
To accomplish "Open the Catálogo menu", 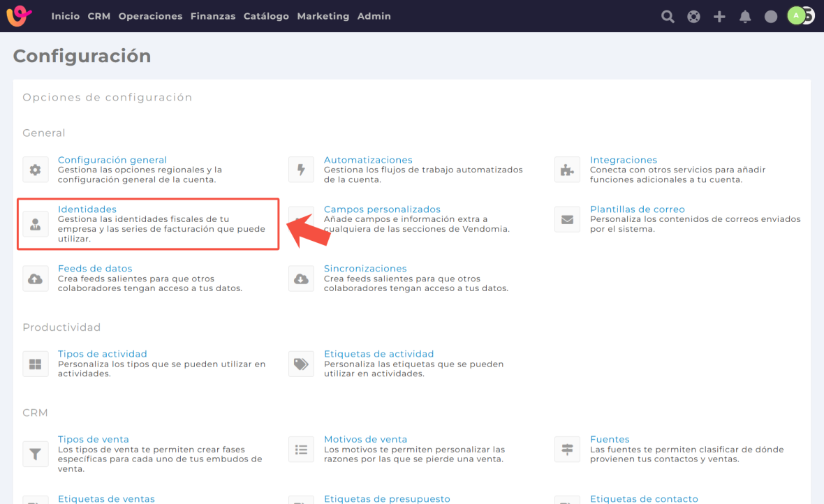I will (x=266, y=16).
